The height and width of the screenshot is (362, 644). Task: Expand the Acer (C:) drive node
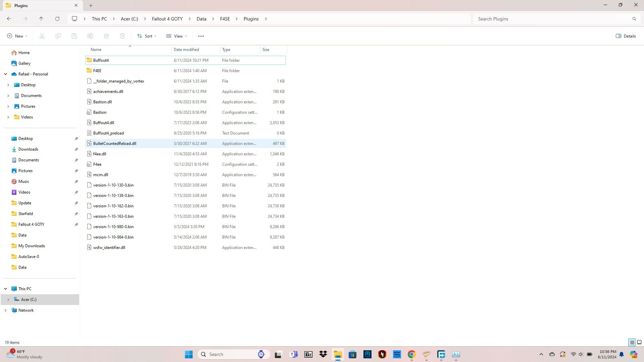[x=8, y=300]
